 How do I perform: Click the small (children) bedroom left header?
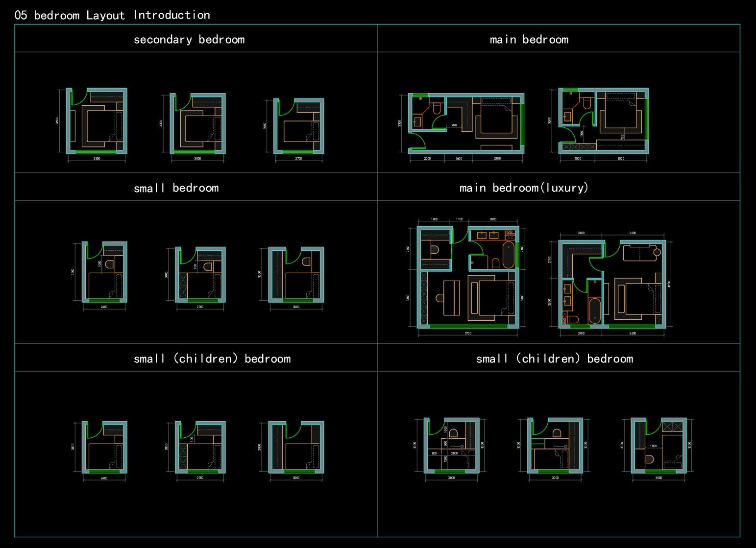click(x=212, y=358)
